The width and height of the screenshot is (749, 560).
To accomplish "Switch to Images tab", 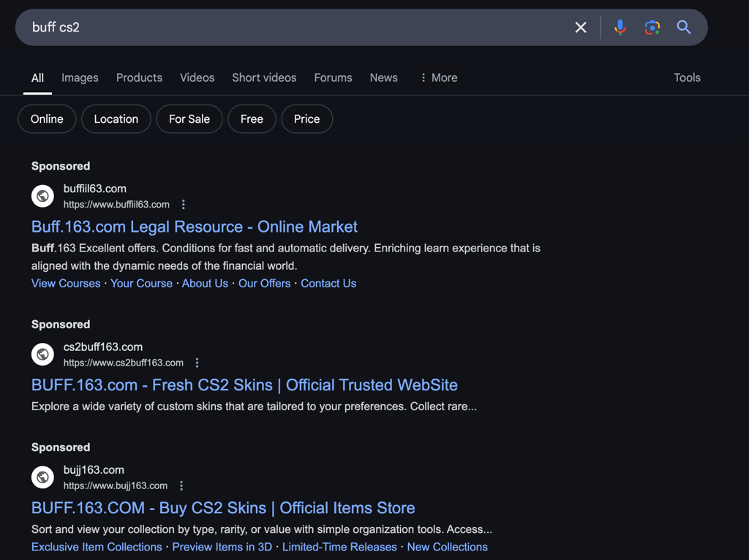I will [x=80, y=77].
